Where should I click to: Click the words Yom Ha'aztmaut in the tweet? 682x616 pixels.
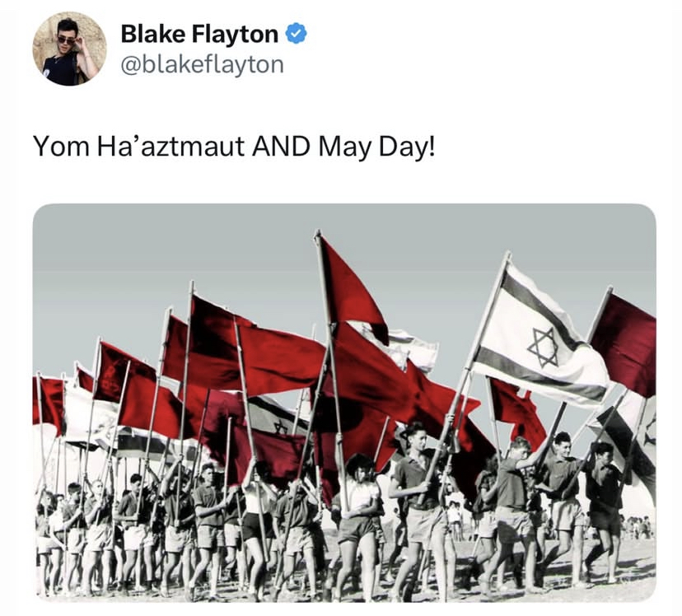[x=138, y=146]
